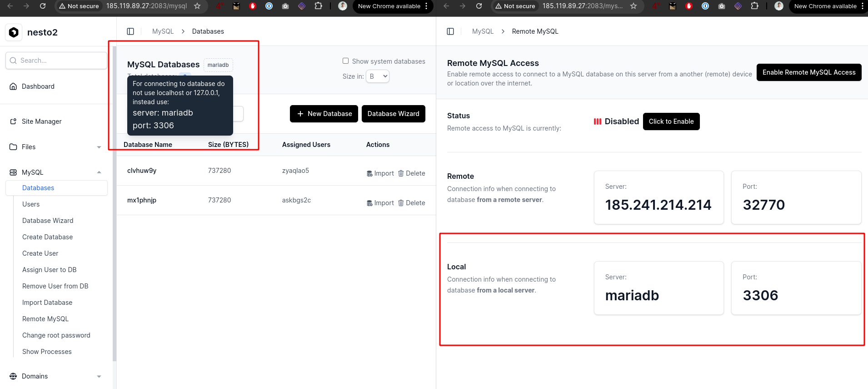Screen dimensions: 868x389
Task: Bookmark the left page with star icon
Action: click(x=197, y=6)
